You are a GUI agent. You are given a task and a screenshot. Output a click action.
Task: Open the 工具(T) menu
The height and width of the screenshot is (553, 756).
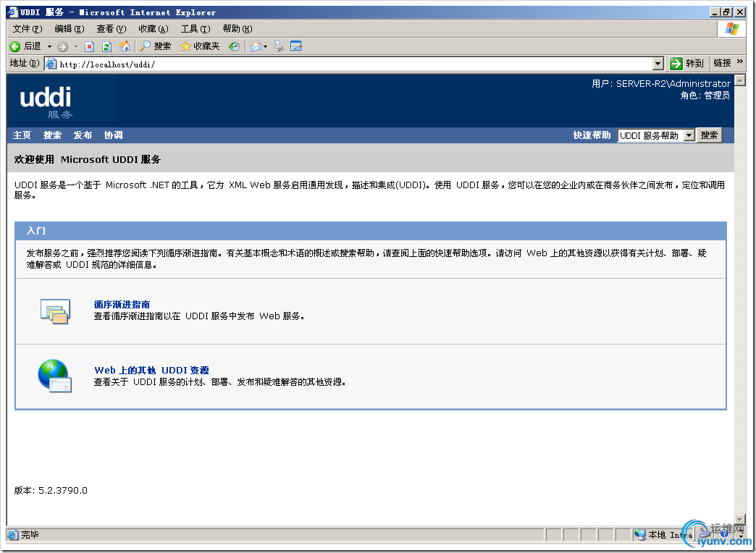point(196,29)
